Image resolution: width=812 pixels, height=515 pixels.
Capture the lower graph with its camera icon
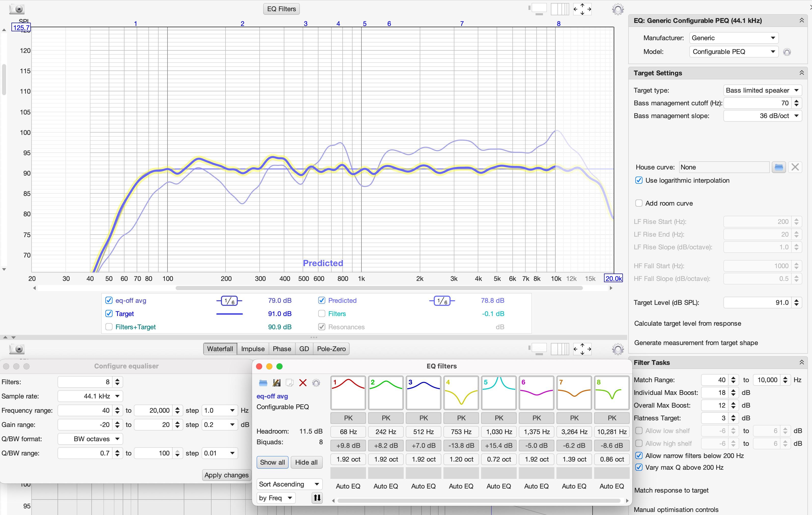[17, 349]
